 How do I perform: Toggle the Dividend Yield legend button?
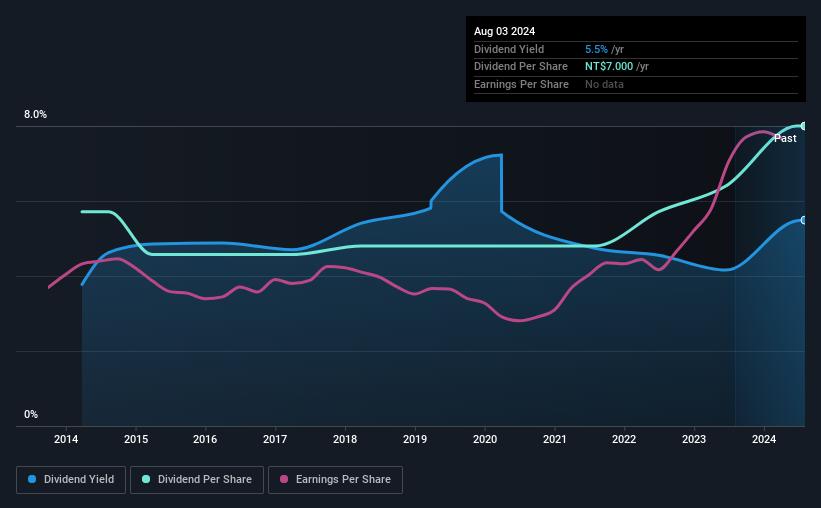point(71,480)
